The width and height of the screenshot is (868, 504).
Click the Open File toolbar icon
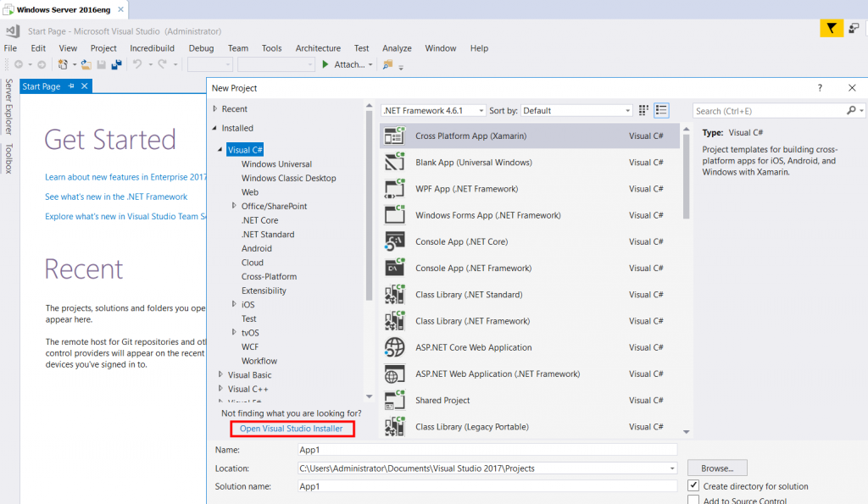coord(86,64)
